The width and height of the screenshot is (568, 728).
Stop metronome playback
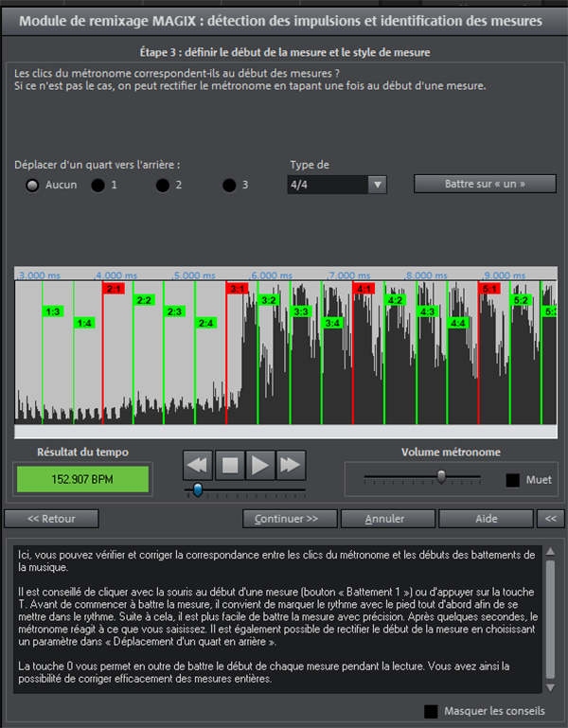[230, 465]
